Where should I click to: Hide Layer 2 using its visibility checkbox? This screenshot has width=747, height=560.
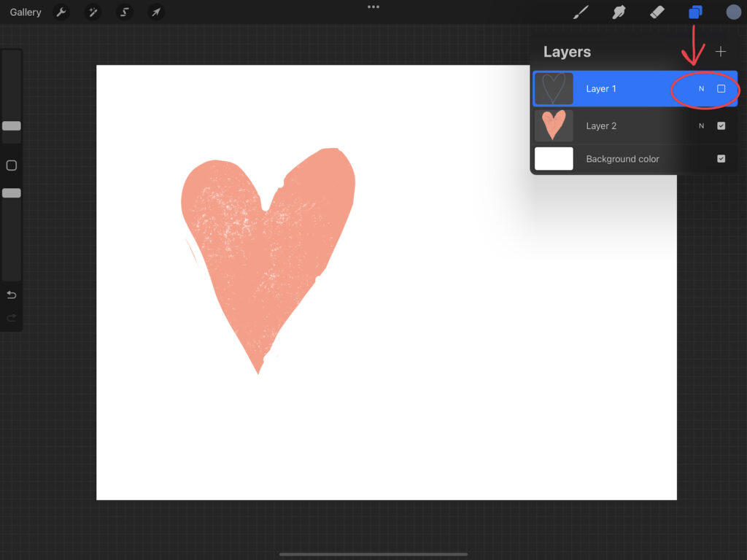tap(721, 126)
